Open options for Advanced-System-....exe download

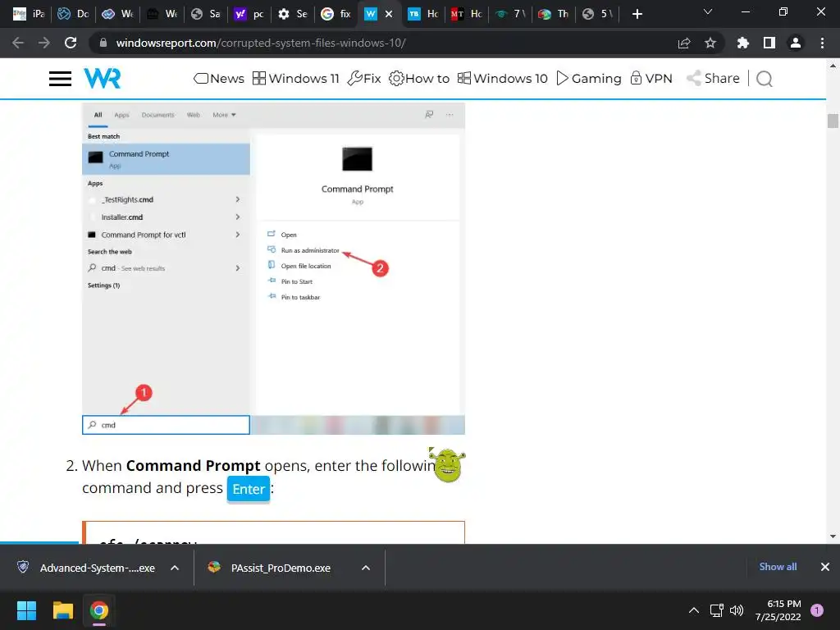[175, 568]
